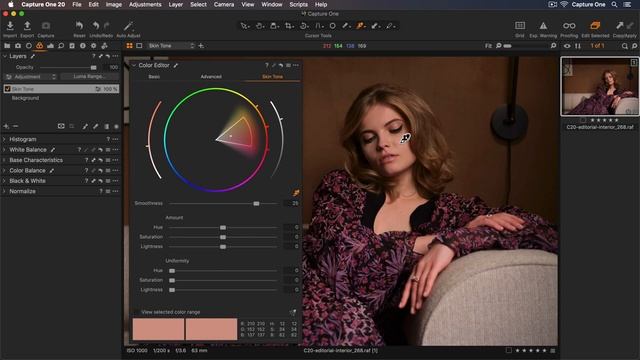Open the Exposure histogram tool tab
The height and width of the screenshot is (360, 640).
coord(50,46)
